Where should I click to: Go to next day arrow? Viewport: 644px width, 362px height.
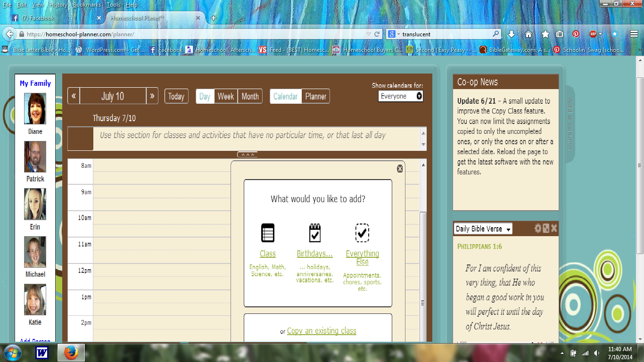[x=152, y=96]
